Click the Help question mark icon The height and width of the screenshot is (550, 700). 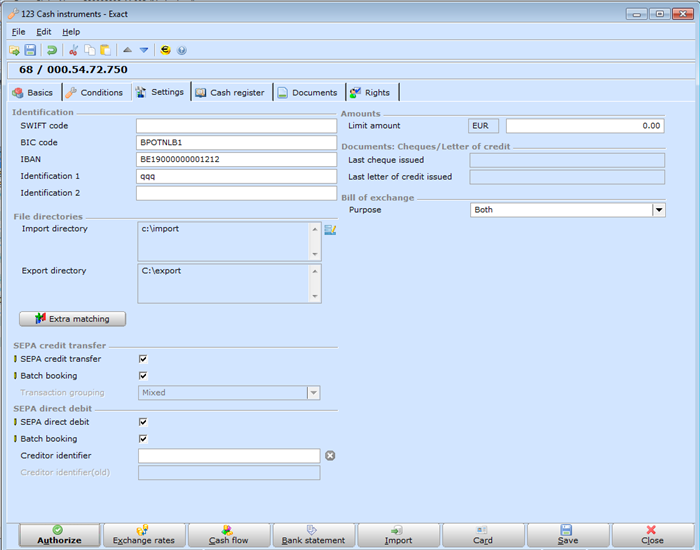click(x=181, y=50)
